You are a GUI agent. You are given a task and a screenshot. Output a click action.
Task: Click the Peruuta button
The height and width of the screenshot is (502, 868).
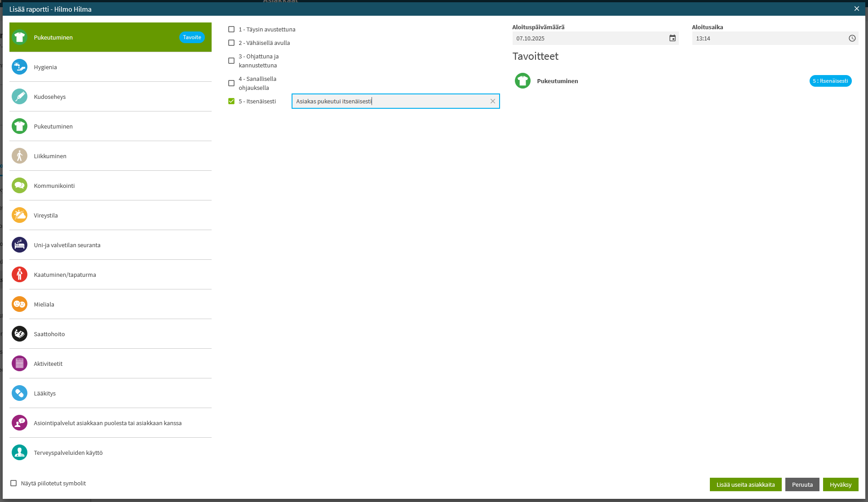click(802, 484)
